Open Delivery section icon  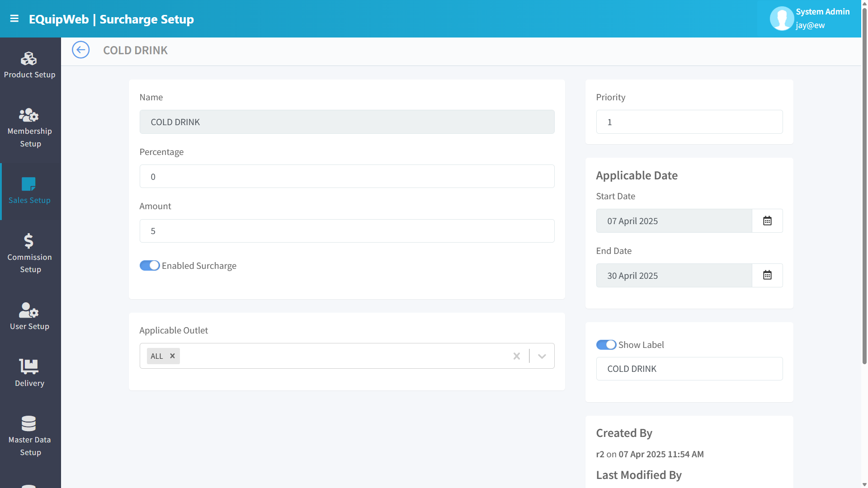pyautogui.click(x=29, y=366)
